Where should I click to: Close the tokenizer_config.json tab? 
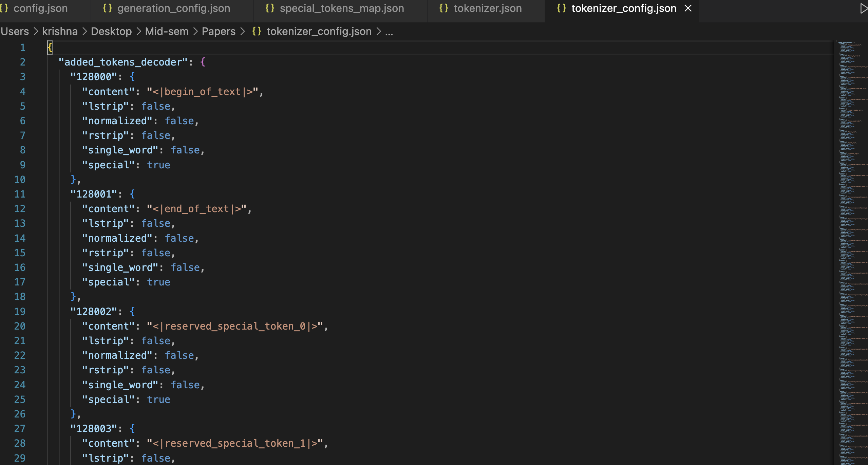(x=687, y=8)
